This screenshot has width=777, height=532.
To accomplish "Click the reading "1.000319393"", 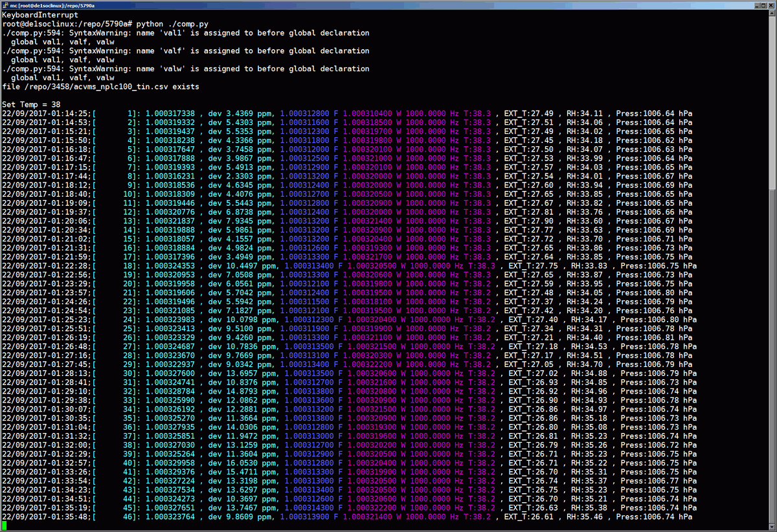I will pos(170,168).
